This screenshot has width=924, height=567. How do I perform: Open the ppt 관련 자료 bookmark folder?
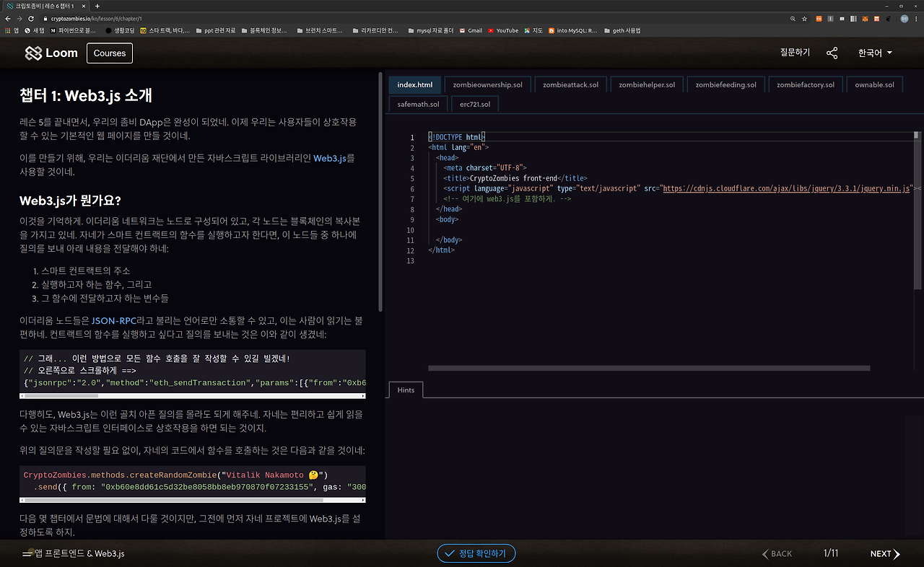point(215,30)
